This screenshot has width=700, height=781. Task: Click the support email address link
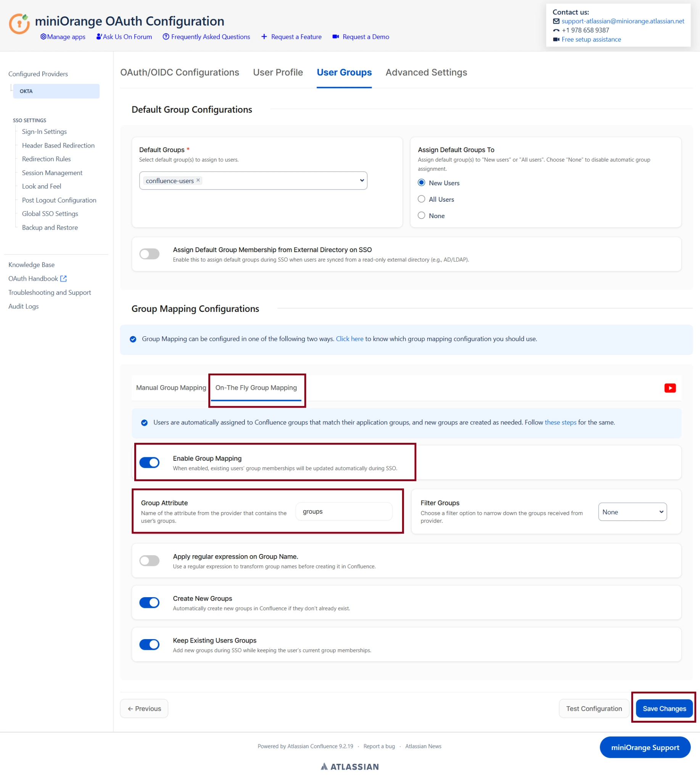click(x=623, y=21)
